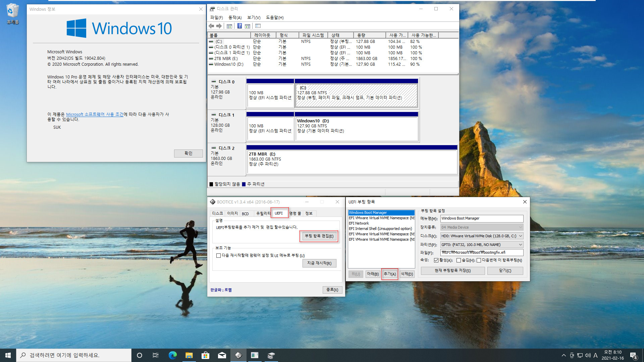Go back with Disk Management toolbar arrow
Screen dimensions: 644x362
[211, 26]
